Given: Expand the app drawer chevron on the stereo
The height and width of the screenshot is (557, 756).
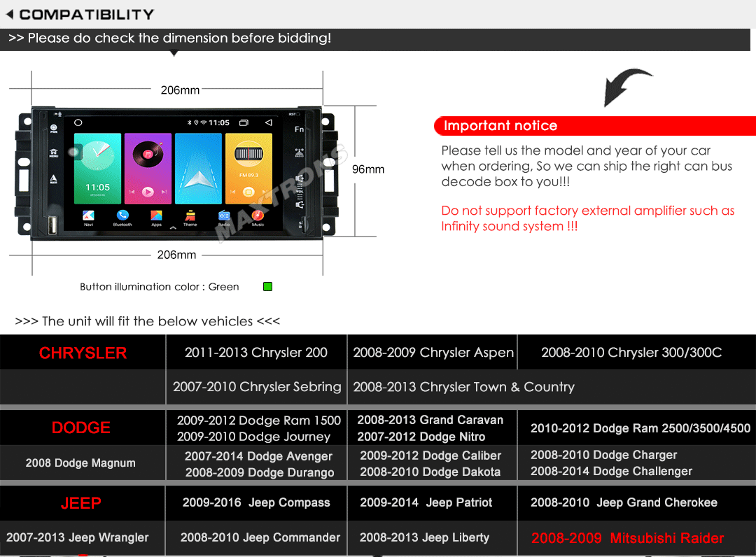Looking at the screenshot, I should (173, 227).
